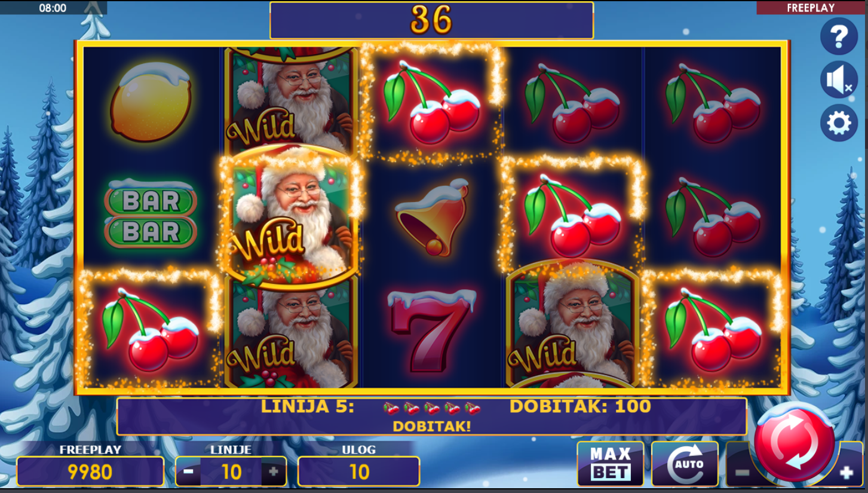Decrease lines with the LINIJE minus
The image size is (868, 493).
pos(188,471)
